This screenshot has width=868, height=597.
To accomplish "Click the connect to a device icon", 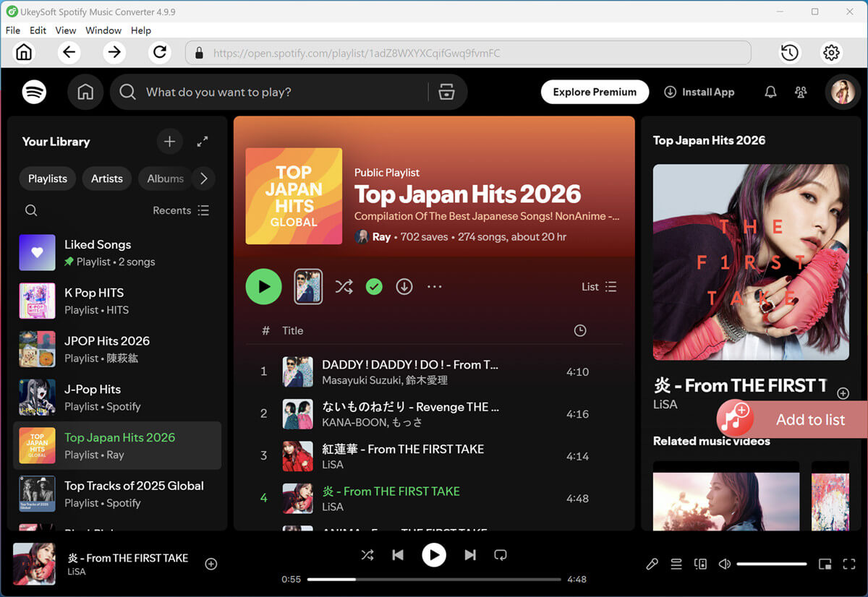I will click(x=700, y=564).
